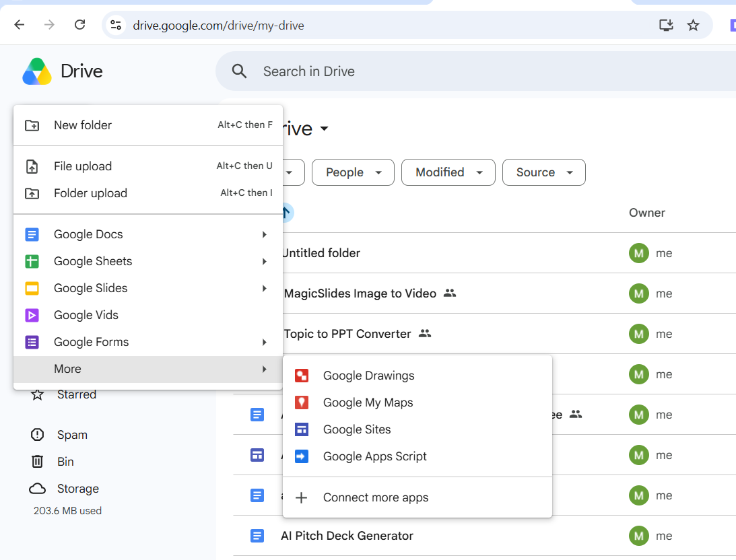Click the File upload icon
Viewport: 736px width, 560px height.
pos(32,166)
